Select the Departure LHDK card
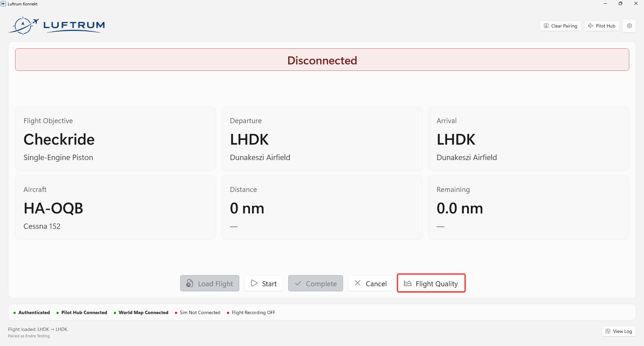The width and height of the screenshot is (644, 346). [x=322, y=139]
